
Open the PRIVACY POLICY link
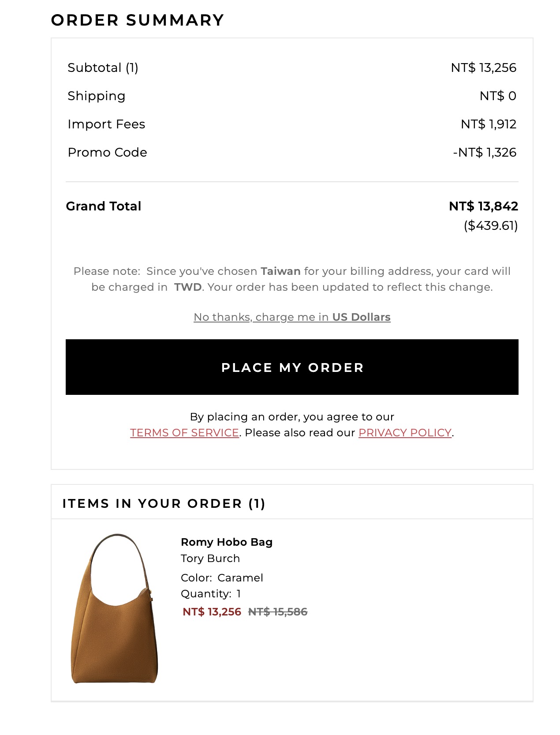(x=405, y=432)
